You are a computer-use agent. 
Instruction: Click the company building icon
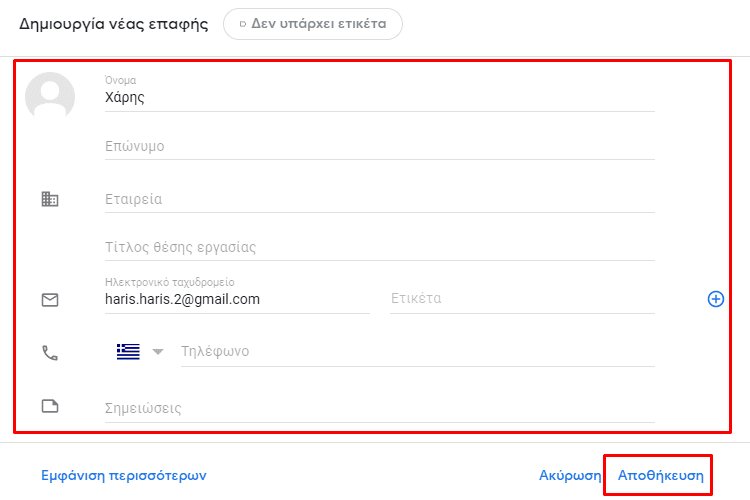pos(50,199)
